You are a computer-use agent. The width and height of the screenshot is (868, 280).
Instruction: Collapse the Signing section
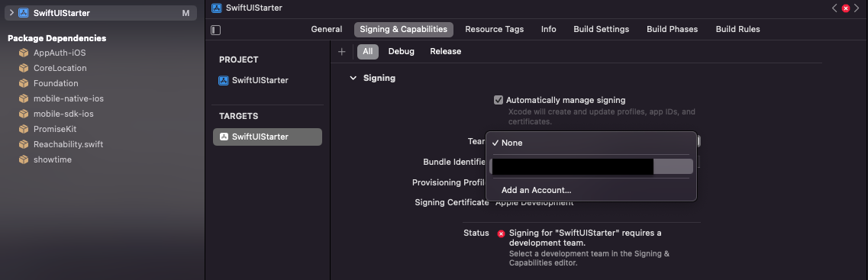(x=353, y=79)
